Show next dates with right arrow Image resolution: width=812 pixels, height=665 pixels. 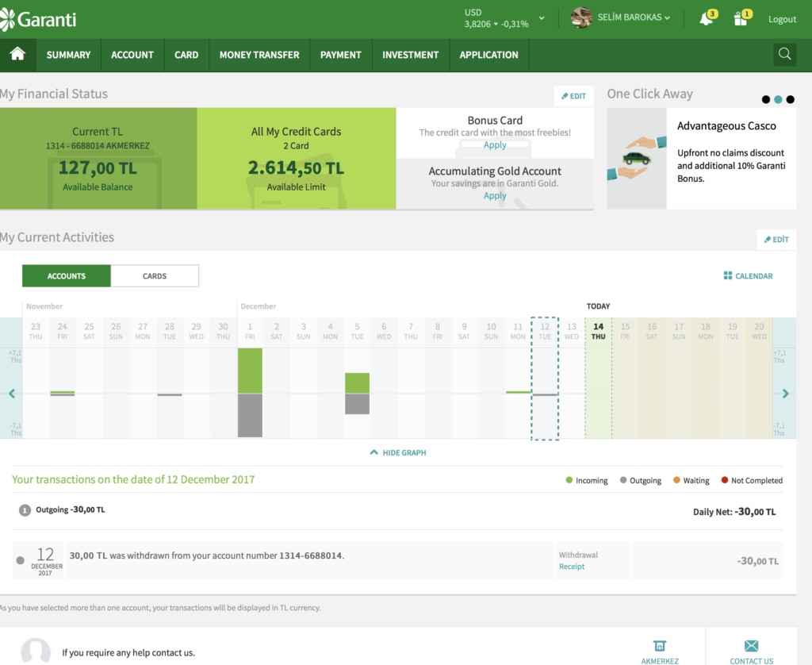pos(785,394)
